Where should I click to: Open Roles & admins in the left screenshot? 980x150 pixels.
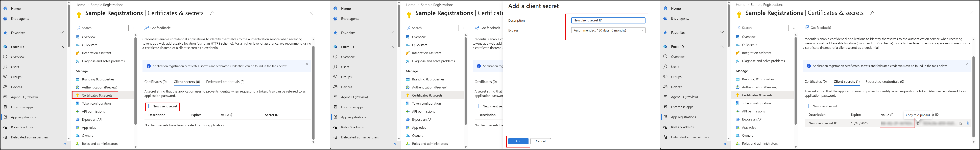coord(22,127)
